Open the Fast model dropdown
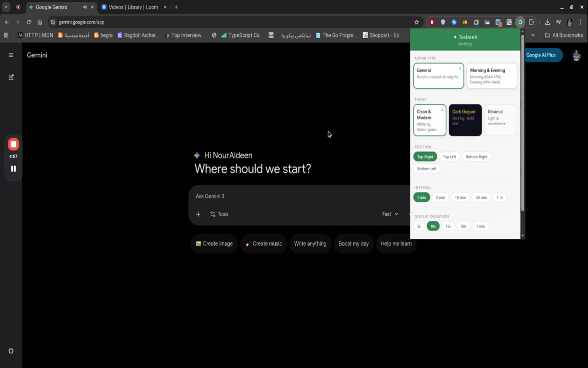The height and width of the screenshot is (368, 588). click(390, 214)
